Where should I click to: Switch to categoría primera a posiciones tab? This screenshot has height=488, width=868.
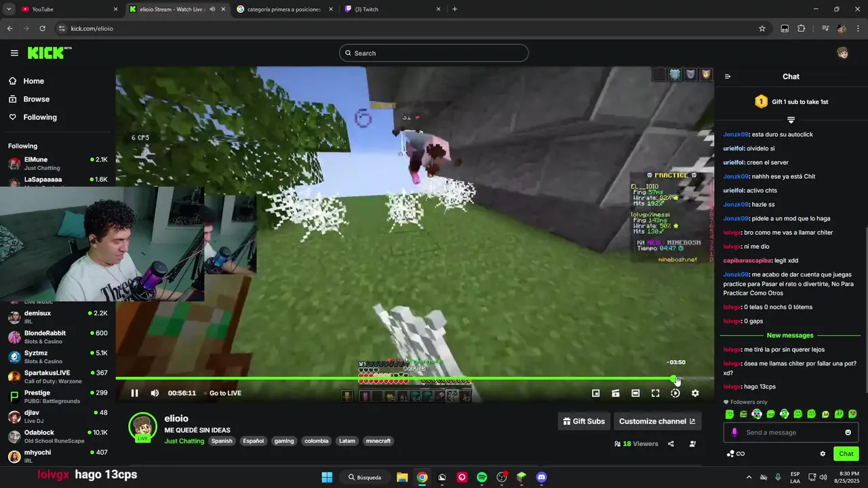285,9
